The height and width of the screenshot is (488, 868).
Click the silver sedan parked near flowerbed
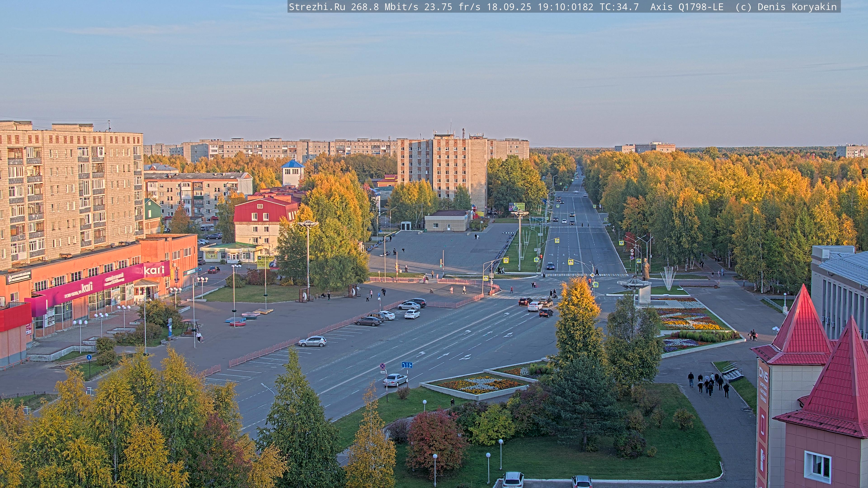point(395,380)
